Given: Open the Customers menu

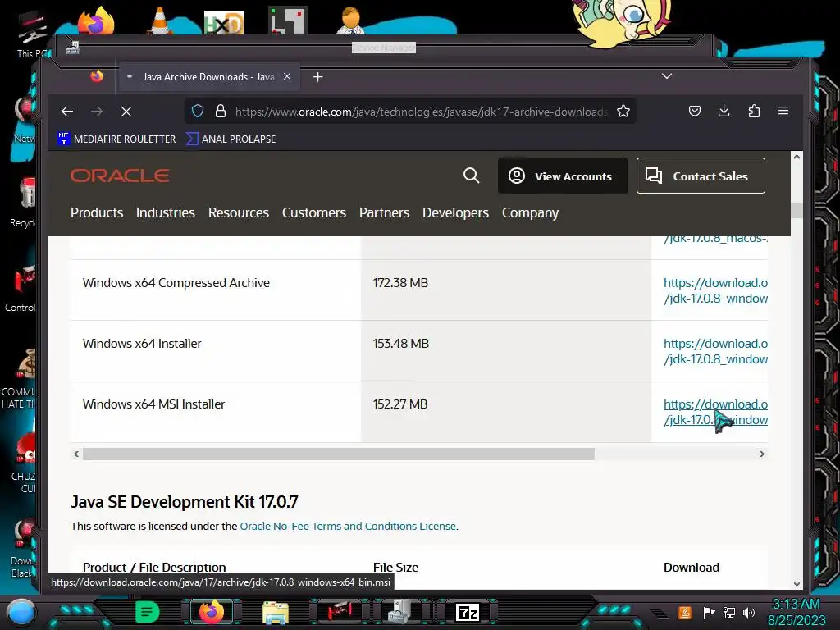Looking at the screenshot, I should (314, 212).
